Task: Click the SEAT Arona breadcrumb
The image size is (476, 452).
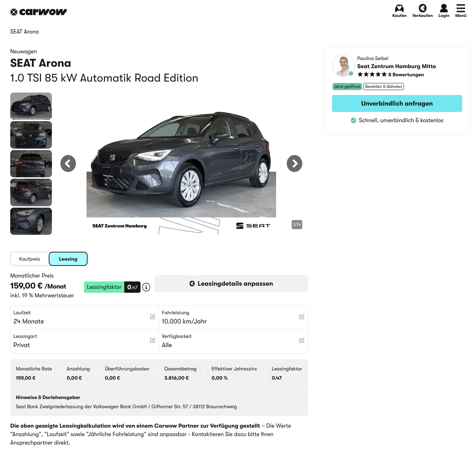Action: coord(24,32)
